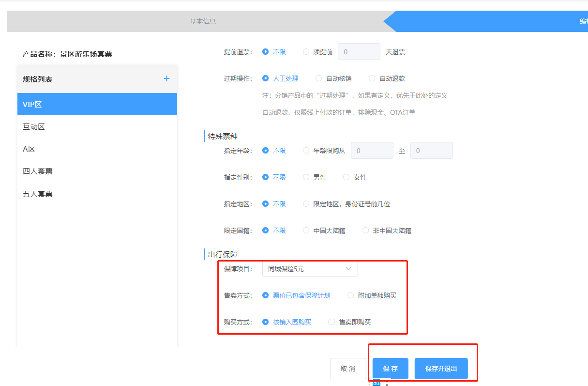Open the 互动区 specification in list
The height and width of the screenshot is (386, 588).
34,127
